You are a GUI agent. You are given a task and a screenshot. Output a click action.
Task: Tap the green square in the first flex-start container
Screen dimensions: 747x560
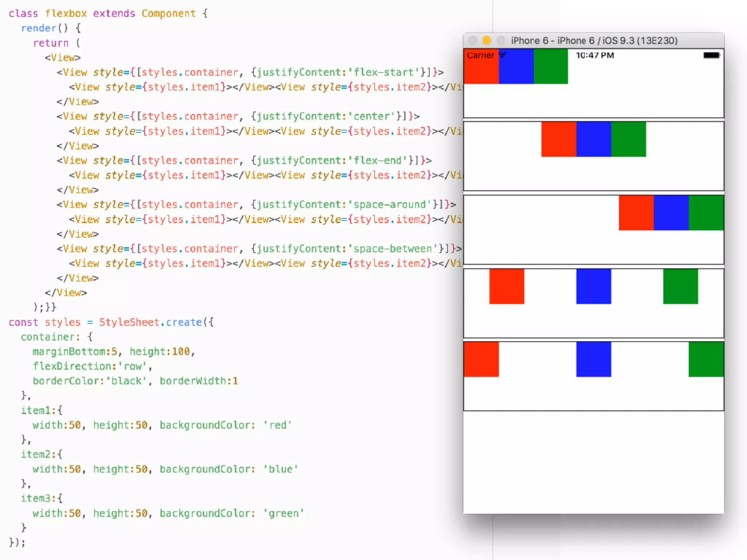coord(551,66)
